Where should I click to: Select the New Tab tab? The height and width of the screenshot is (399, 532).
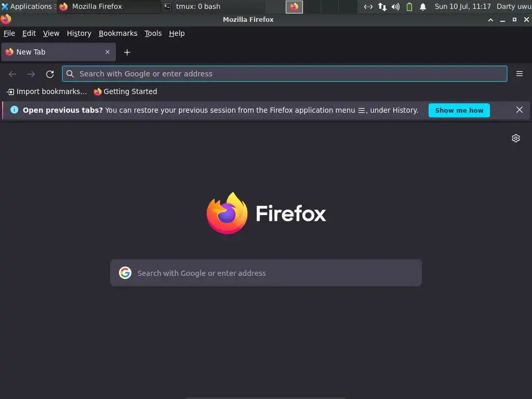pyautogui.click(x=58, y=52)
